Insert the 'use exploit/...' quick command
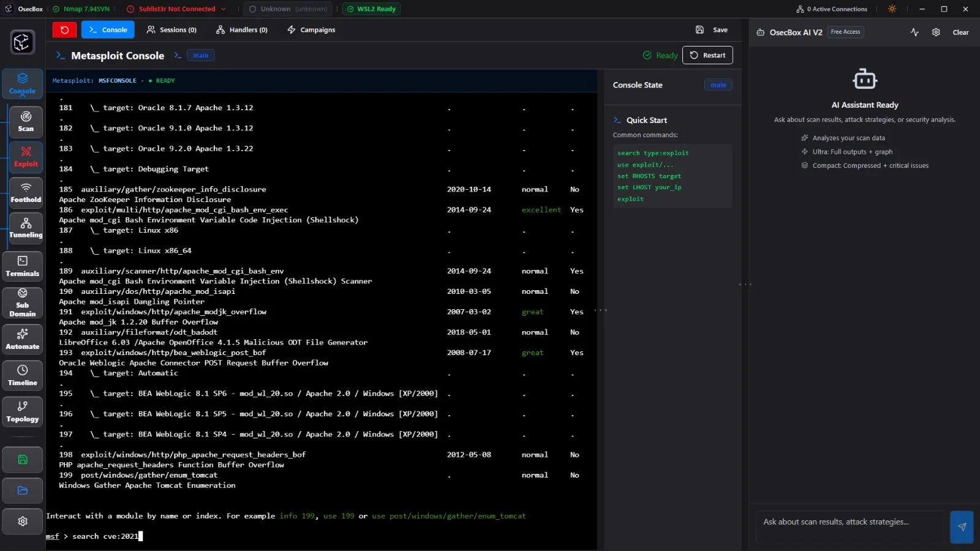 (645, 165)
